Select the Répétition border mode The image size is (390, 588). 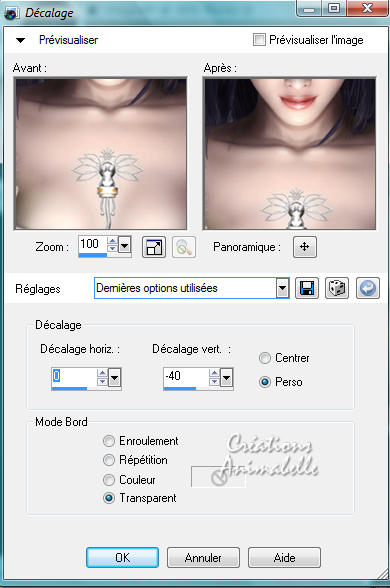(x=109, y=460)
